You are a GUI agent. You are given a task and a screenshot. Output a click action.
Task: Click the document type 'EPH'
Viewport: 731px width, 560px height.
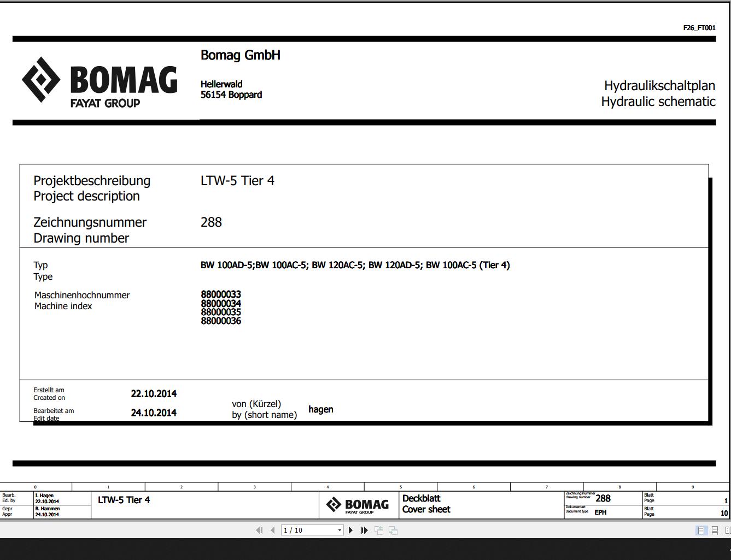click(x=600, y=512)
